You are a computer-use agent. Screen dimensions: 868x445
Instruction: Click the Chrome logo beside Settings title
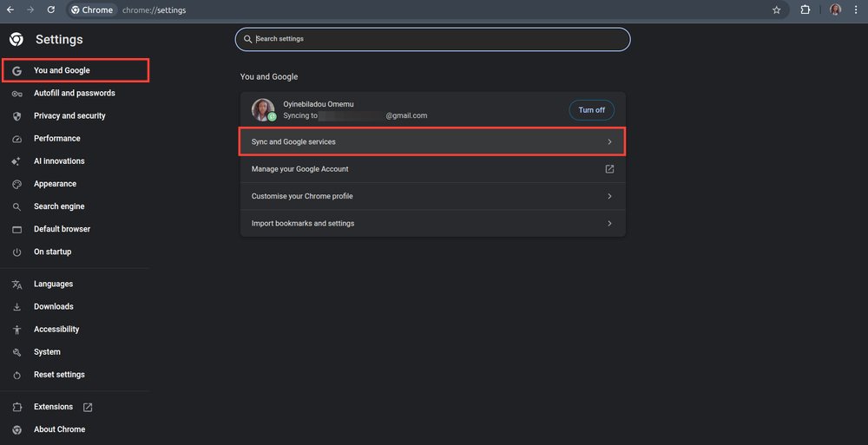point(16,40)
